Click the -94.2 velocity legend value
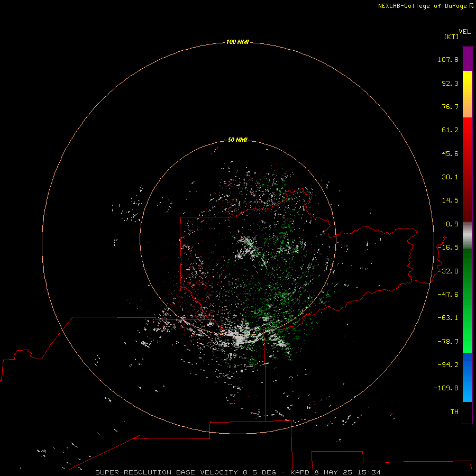This screenshot has width=476, height=476. coord(448,364)
